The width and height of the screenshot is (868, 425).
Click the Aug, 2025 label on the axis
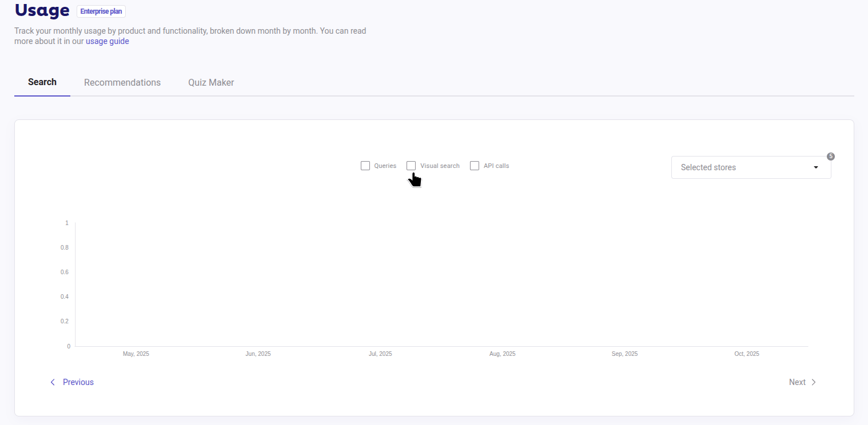click(x=502, y=353)
